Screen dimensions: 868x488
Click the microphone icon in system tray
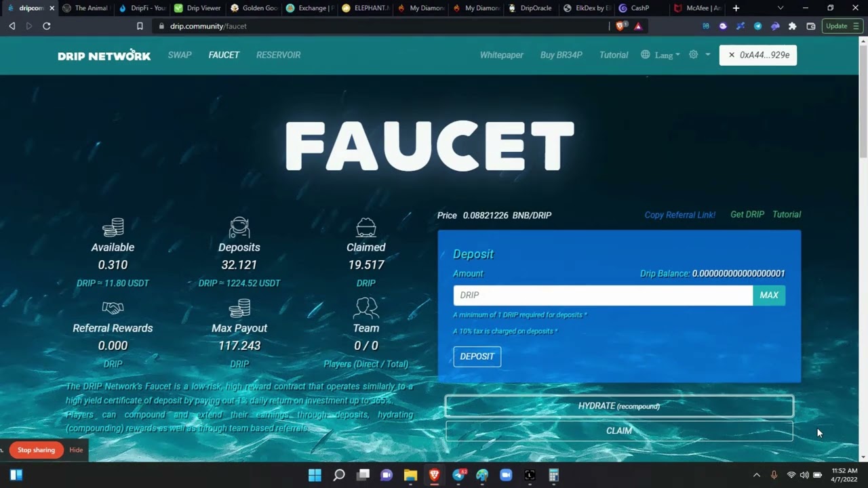(774, 475)
